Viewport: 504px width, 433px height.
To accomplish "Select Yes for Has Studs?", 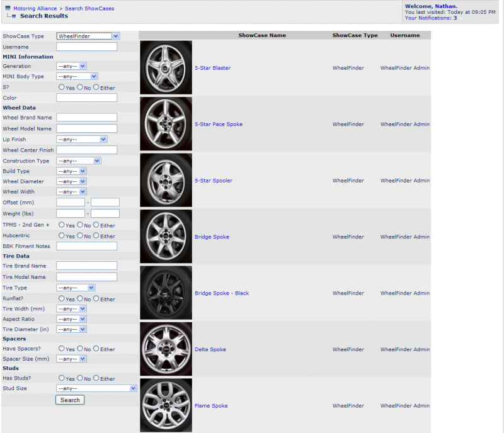I will click(x=61, y=378).
